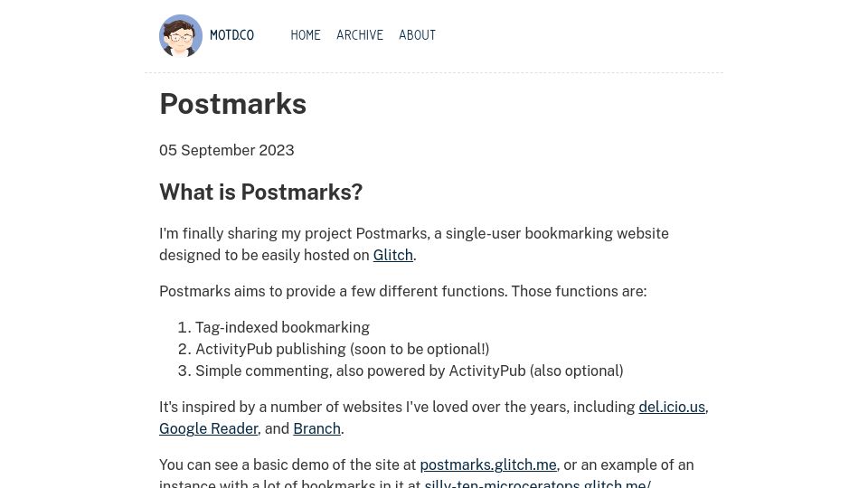This screenshot has height=488, width=868.
Task: Click the avatar logo image
Action: pyautogui.click(x=181, y=35)
